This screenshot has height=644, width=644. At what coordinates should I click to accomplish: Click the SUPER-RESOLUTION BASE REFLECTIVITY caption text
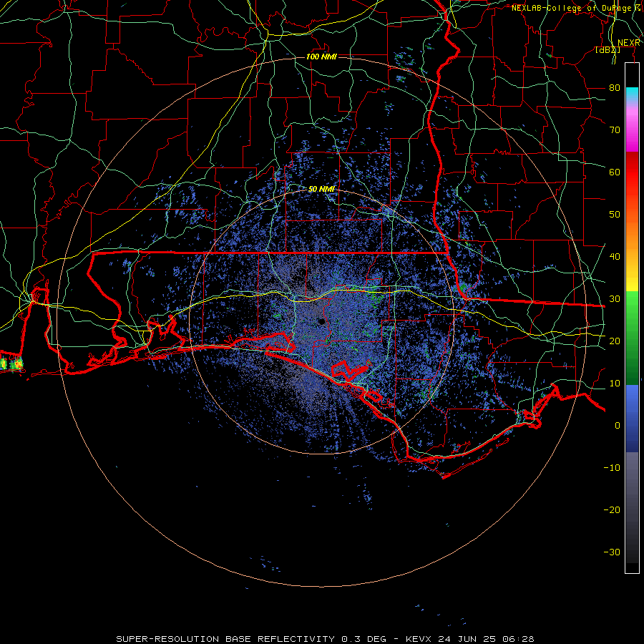pyautogui.click(x=225, y=639)
